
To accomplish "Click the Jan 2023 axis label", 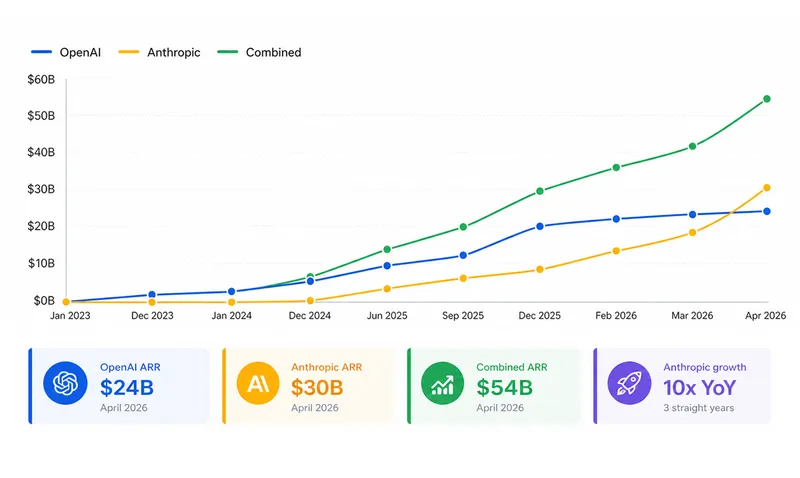I will (x=70, y=316).
